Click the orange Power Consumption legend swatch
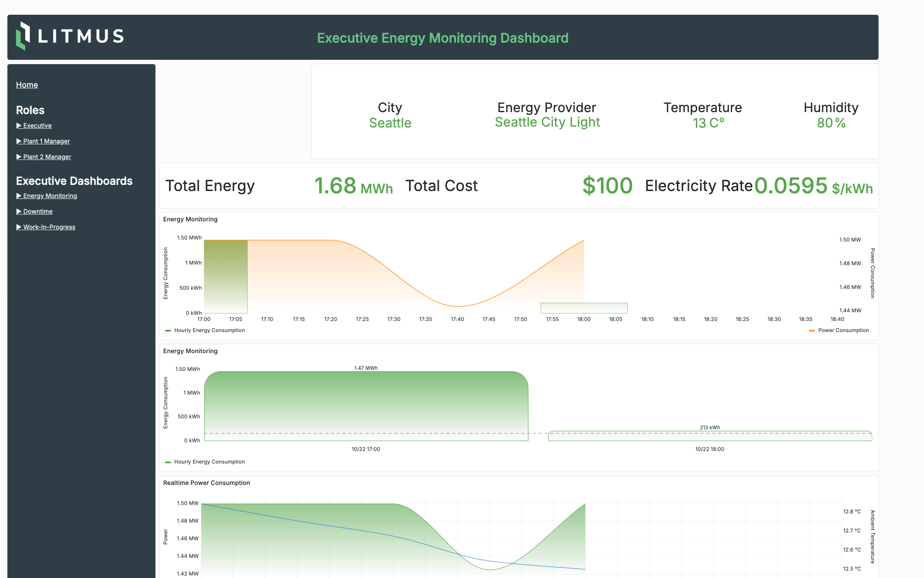Screen dimensions: 924x578 point(812,331)
